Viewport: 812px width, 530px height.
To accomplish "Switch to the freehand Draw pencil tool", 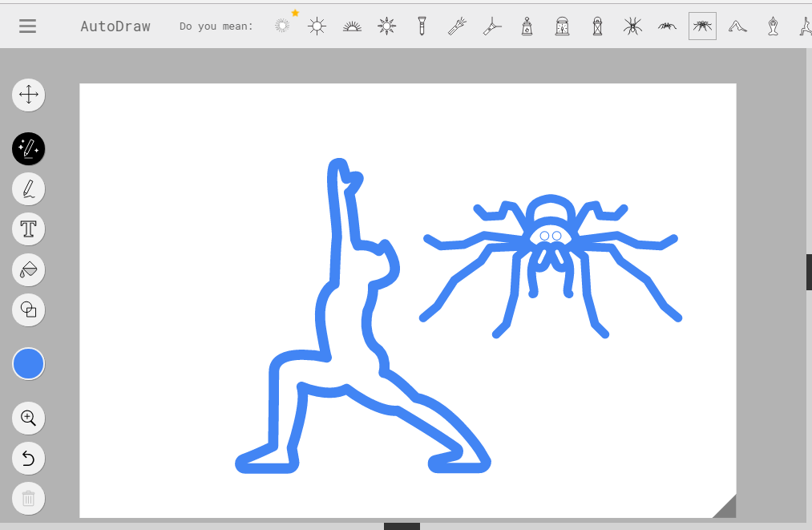I will [x=28, y=188].
